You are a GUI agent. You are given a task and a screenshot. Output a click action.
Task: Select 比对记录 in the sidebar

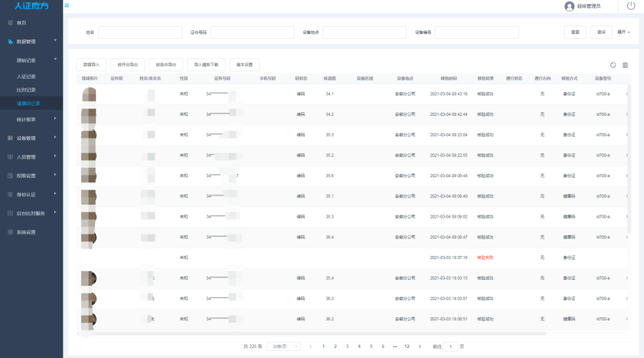tap(26, 89)
